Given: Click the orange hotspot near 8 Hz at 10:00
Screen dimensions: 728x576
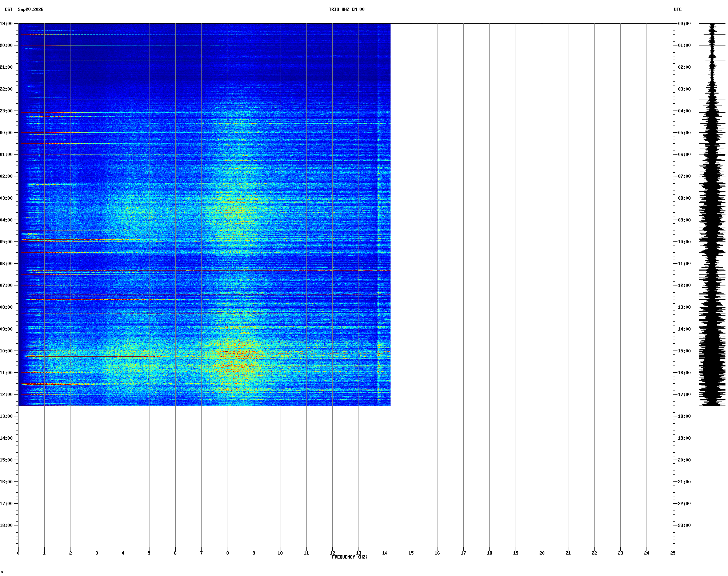Looking at the screenshot, I should pos(233,353).
